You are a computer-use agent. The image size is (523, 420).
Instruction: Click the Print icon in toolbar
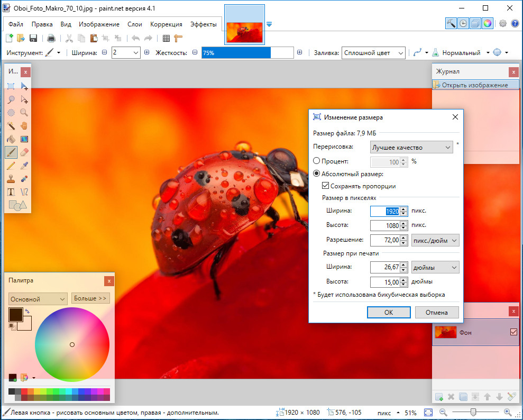coord(51,38)
